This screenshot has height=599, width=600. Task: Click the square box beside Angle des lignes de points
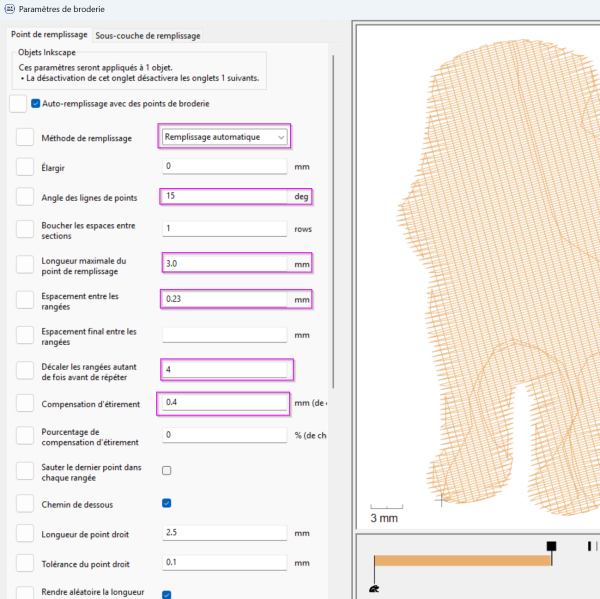pyautogui.click(x=25, y=197)
